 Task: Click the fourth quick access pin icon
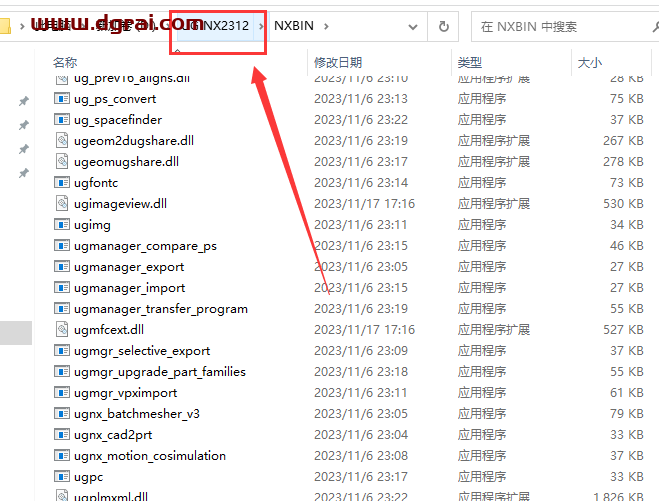pos(24,173)
